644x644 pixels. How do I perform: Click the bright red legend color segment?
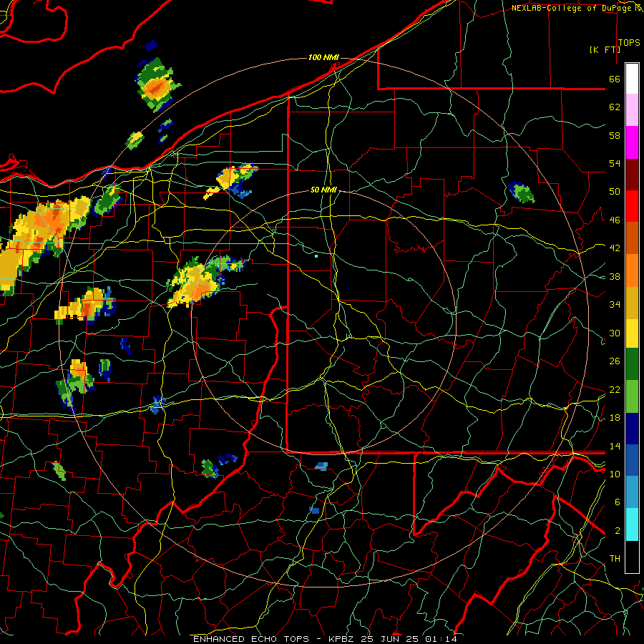pos(632,206)
